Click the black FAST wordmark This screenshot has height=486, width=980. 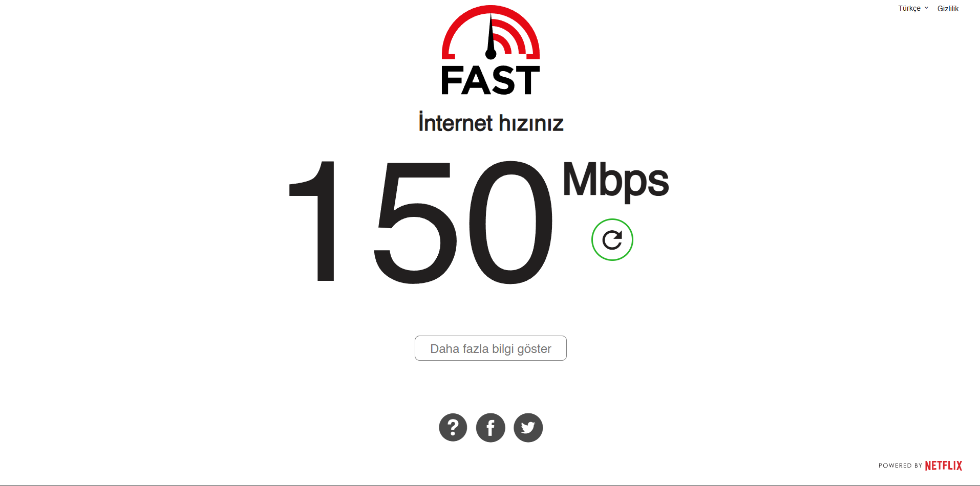point(491,80)
